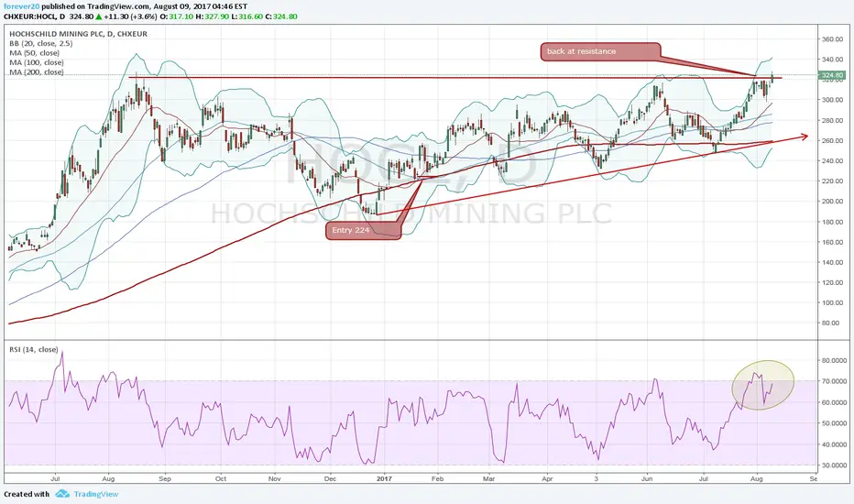This screenshot has width=854, height=504.
Task: Click the TradingView cloud logo icon
Action: point(62,494)
